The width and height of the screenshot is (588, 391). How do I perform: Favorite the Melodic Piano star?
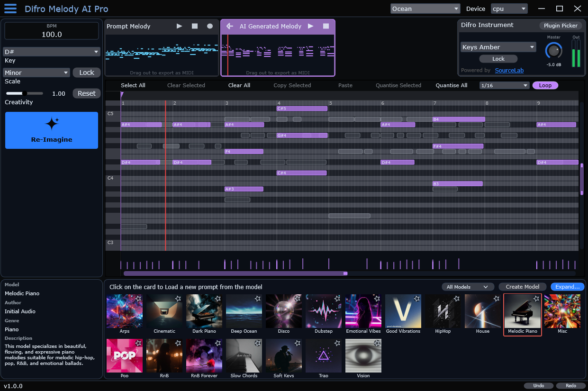tap(536, 299)
